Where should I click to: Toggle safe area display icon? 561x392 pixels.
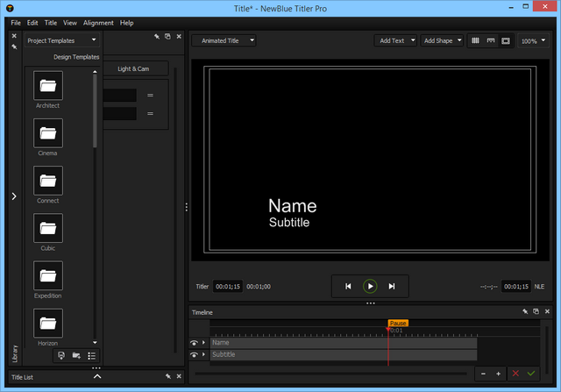click(505, 40)
